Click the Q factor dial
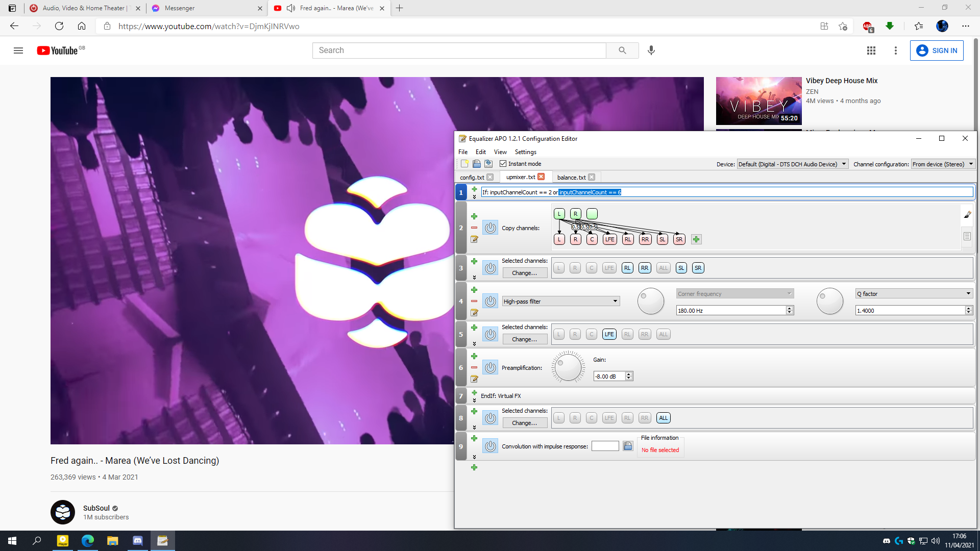This screenshot has width=980, height=551. pyautogui.click(x=830, y=301)
